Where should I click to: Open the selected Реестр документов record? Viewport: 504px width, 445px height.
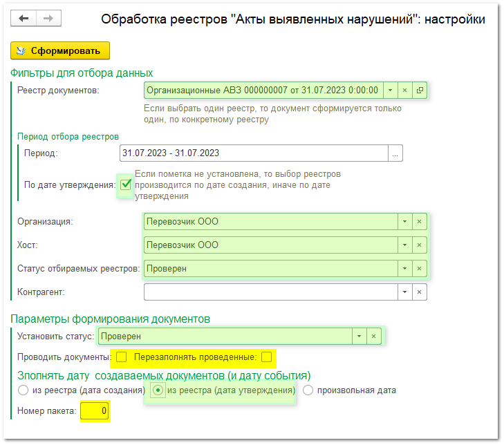420,91
